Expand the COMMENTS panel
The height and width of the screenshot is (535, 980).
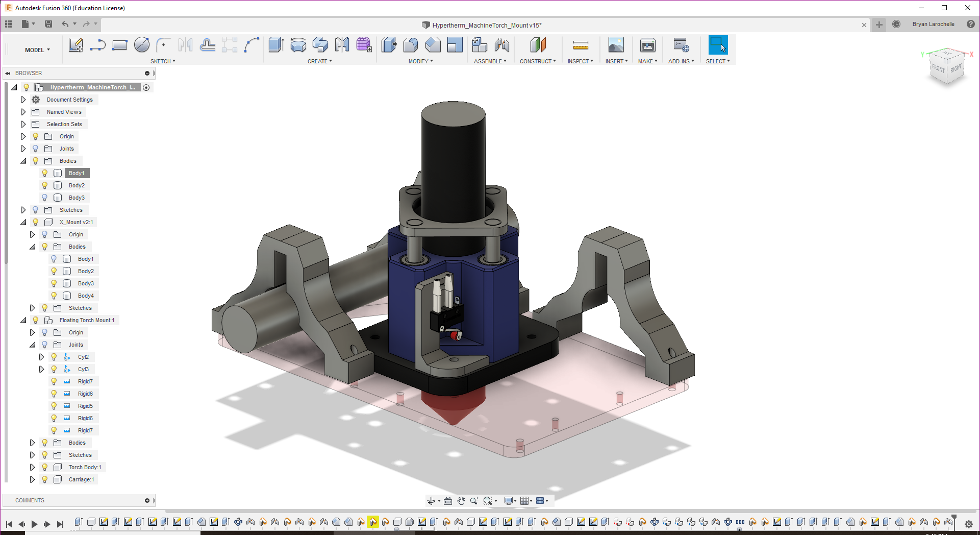147,500
